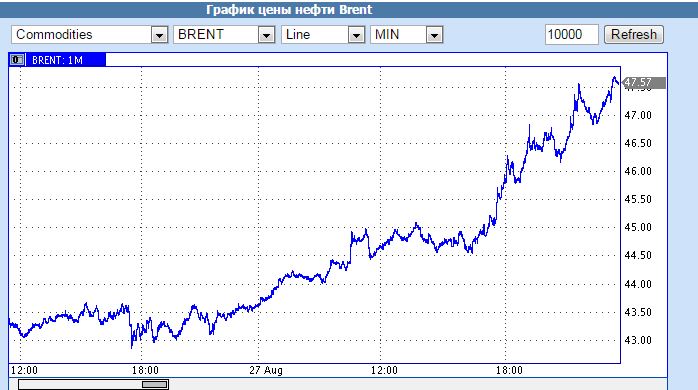The height and width of the screenshot is (390, 698).
Task: Open the Line chart type dropdown
Action: pyautogui.click(x=323, y=35)
